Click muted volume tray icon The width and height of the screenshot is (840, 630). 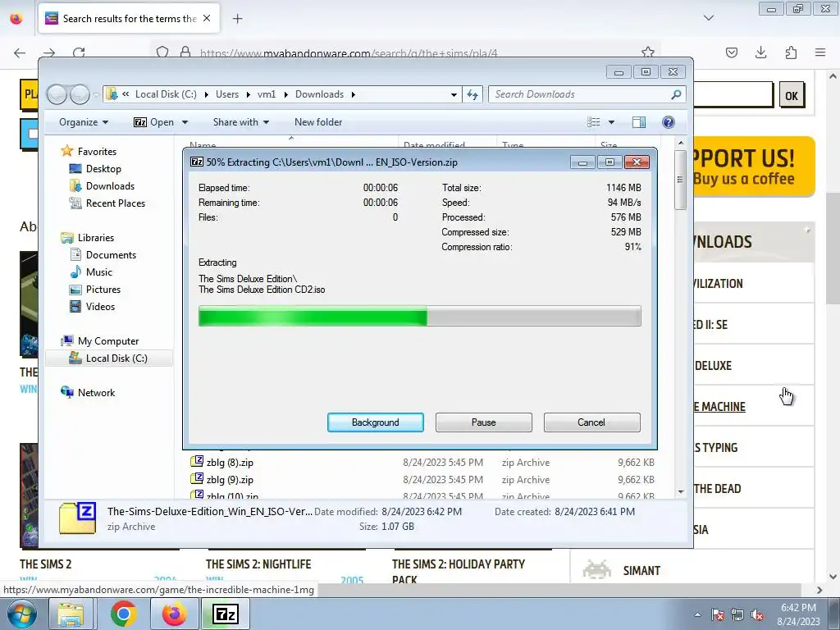click(757, 614)
